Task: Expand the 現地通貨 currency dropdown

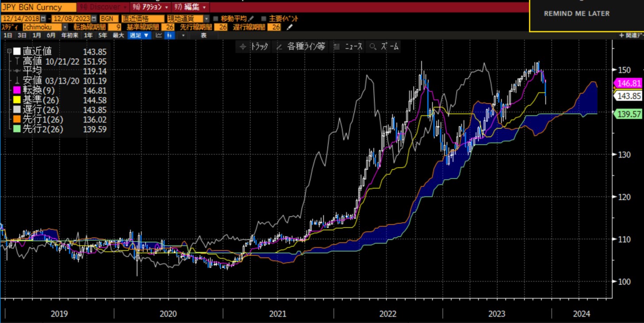Action: point(206,19)
